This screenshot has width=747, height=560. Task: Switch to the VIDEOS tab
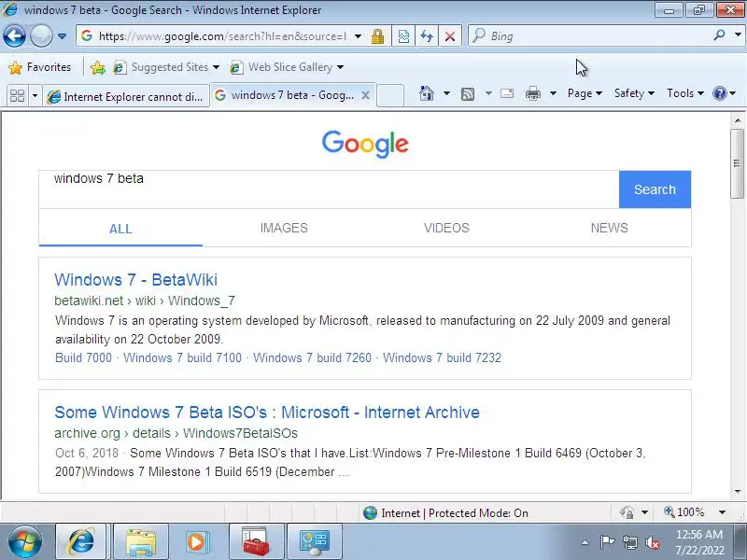(x=446, y=228)
